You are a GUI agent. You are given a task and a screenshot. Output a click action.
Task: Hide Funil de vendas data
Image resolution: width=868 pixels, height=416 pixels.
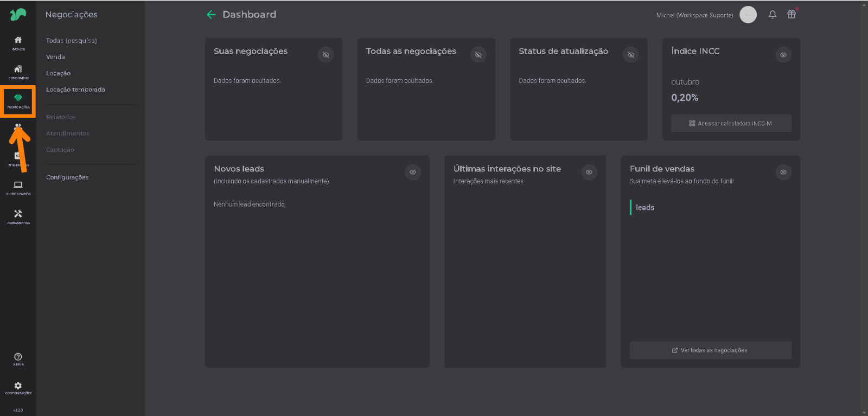coord(783,172)
